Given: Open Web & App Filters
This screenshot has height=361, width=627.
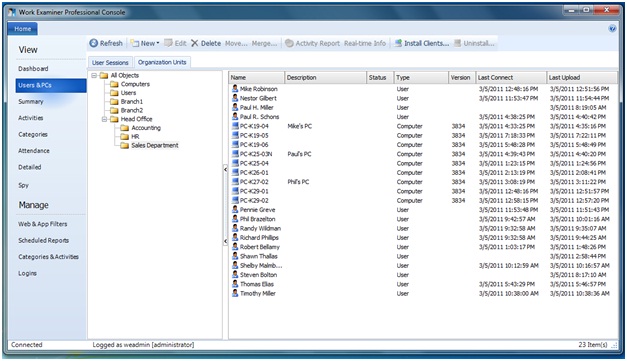Looking at the screenshot, I should click(42, 224).
